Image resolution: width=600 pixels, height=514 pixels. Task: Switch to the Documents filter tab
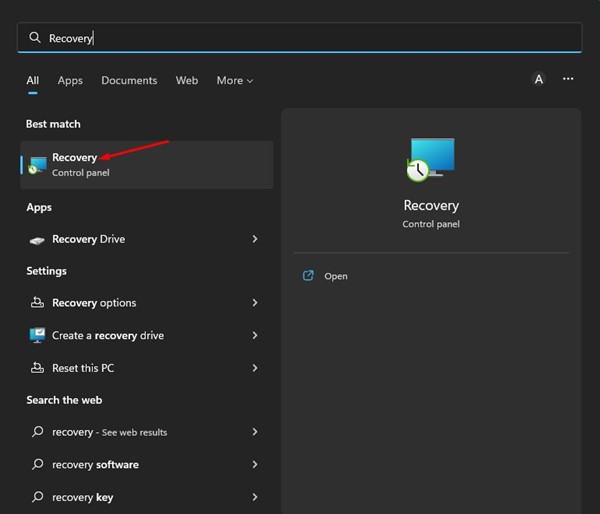pos(129,80)
